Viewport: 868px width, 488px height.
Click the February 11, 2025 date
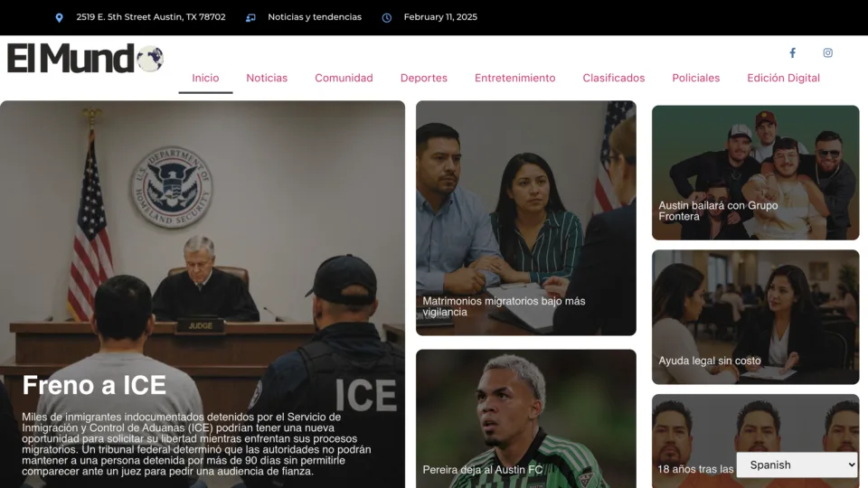click(440, 17)
